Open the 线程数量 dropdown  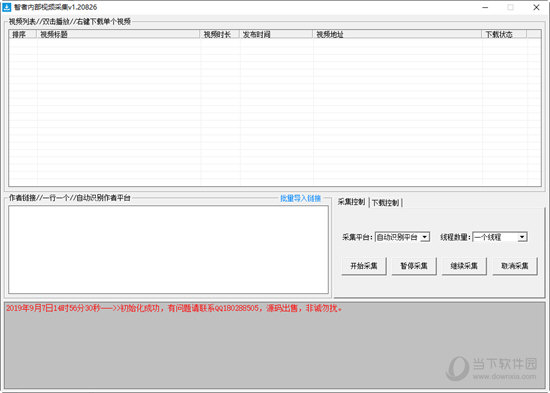point(500,237)
